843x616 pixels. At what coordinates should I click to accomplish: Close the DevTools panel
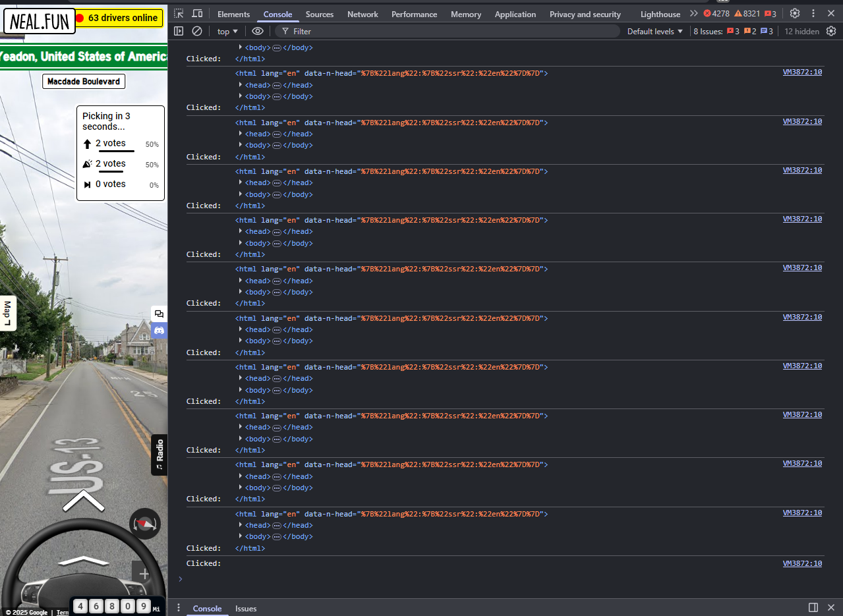coord(831,14)
